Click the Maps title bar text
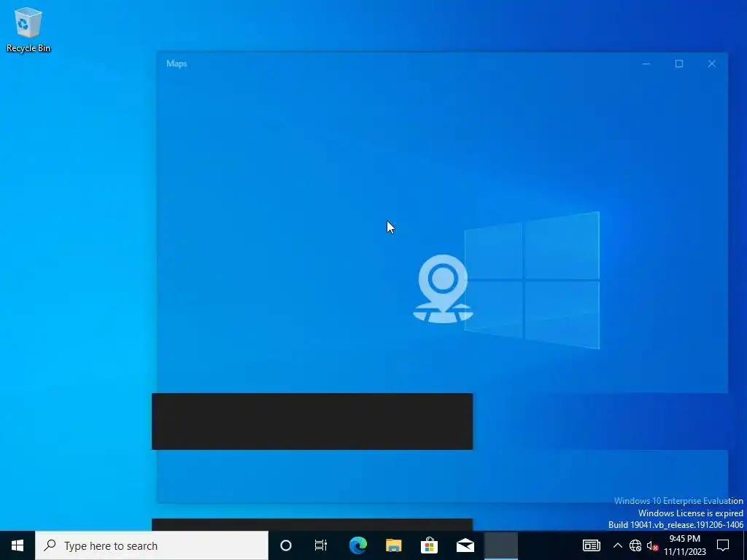747x560 pixels. pyautogui.click(x=177, y=64)
